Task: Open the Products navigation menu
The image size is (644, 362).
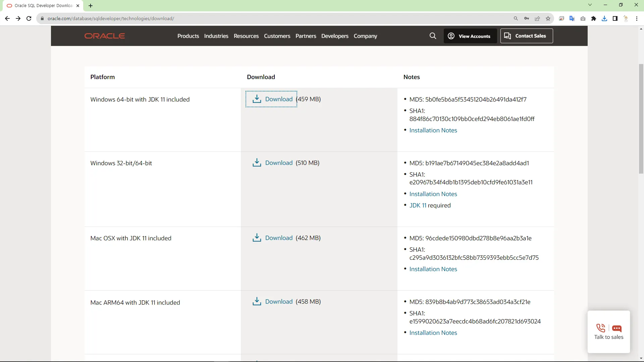Action: point(188,36)
